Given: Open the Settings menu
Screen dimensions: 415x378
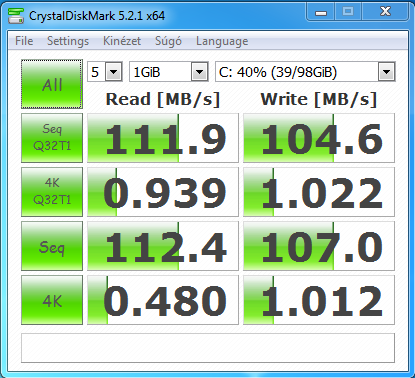Looking at the screenshot, I should point(68,41).
